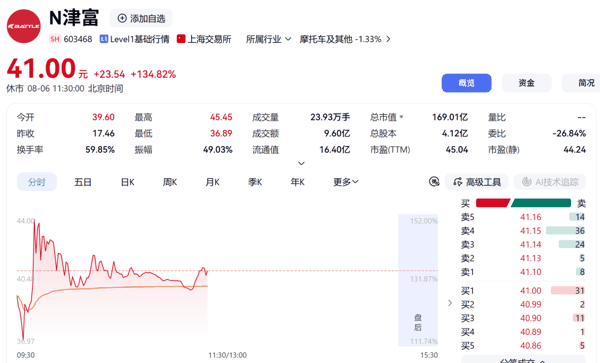
Task: Click the chevron after 摩托车及其他 -1.33%
Action: 388,39
